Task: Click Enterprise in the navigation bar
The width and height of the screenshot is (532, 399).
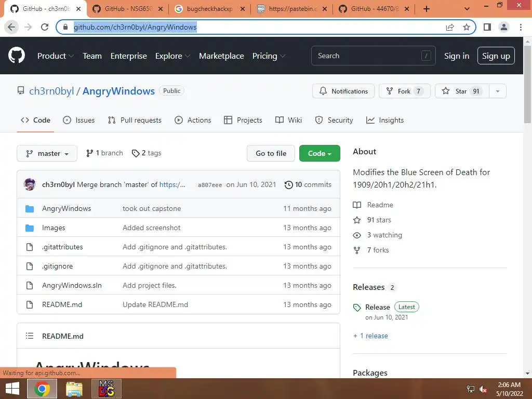Action: click(129, 56)
